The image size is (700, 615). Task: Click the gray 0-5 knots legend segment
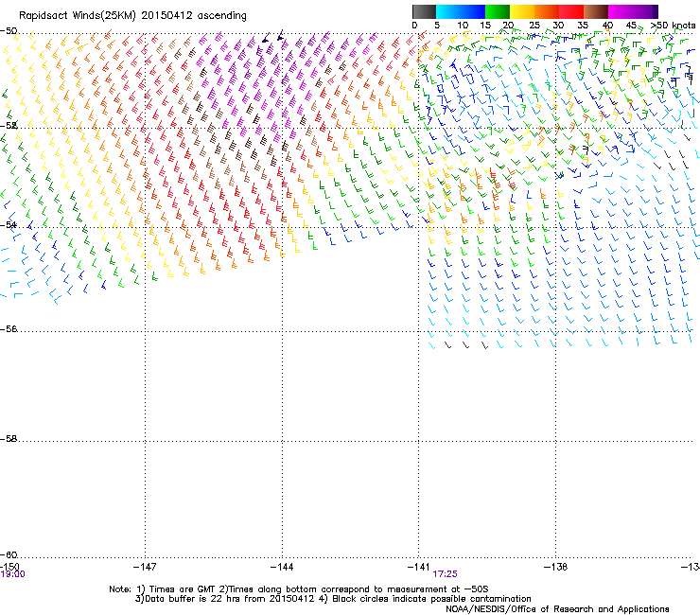(x=424, y=11)
